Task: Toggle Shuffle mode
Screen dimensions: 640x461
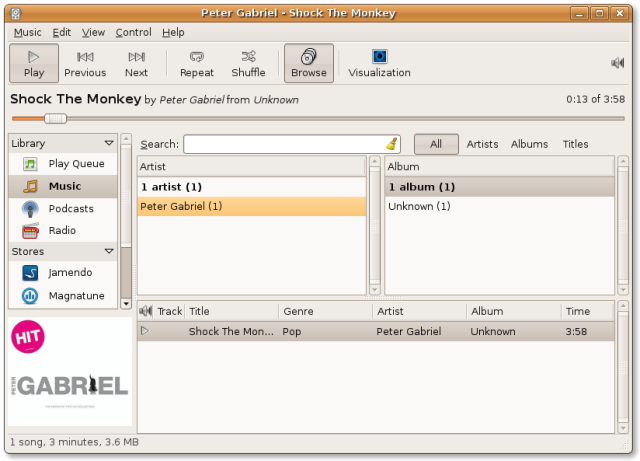Action: pos(248,63)
